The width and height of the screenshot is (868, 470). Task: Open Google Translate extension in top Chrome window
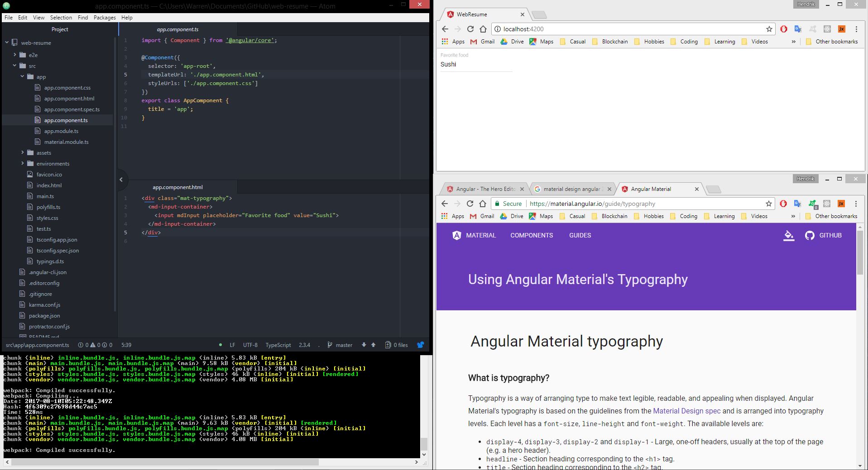pyautogui.click(x=798, y=29)
